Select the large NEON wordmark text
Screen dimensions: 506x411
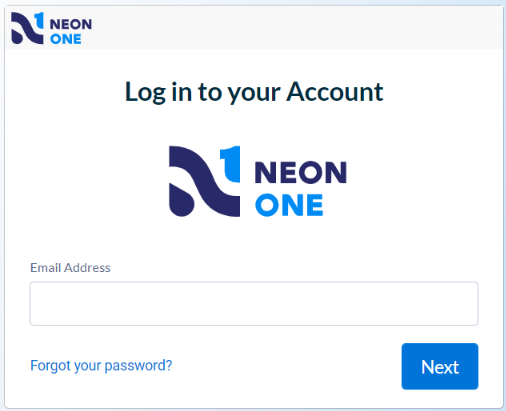pos(301,172)
